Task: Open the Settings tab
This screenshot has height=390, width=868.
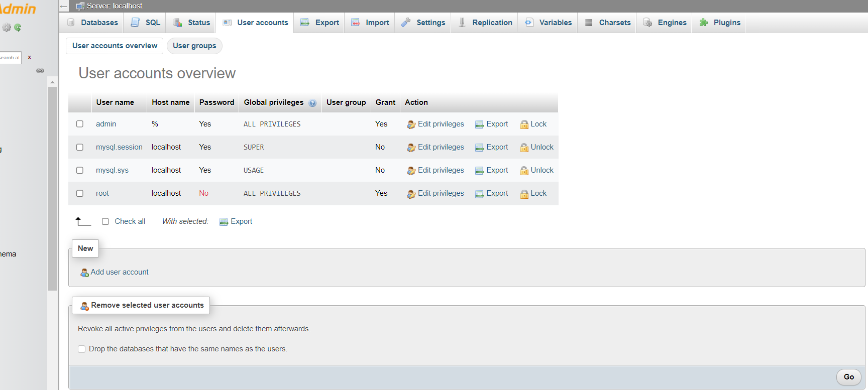Action: pyautogui.click(x=423, y=23)
